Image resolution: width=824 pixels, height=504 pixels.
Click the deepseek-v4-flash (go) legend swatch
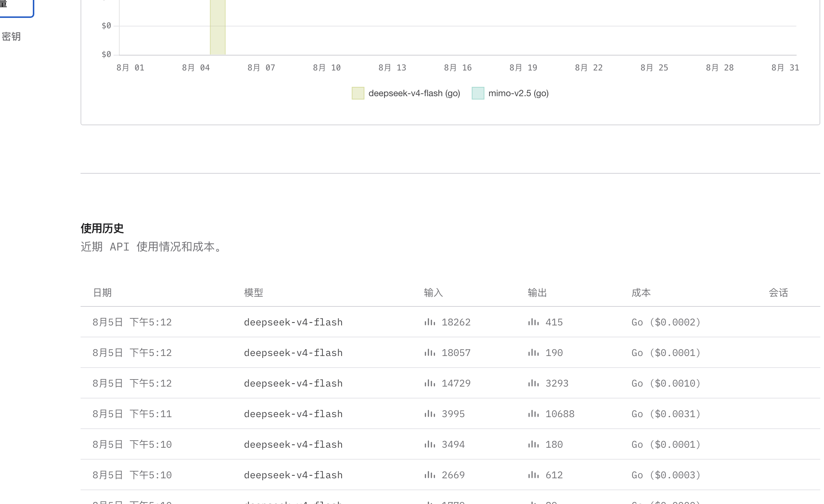[x=358, y=93]
